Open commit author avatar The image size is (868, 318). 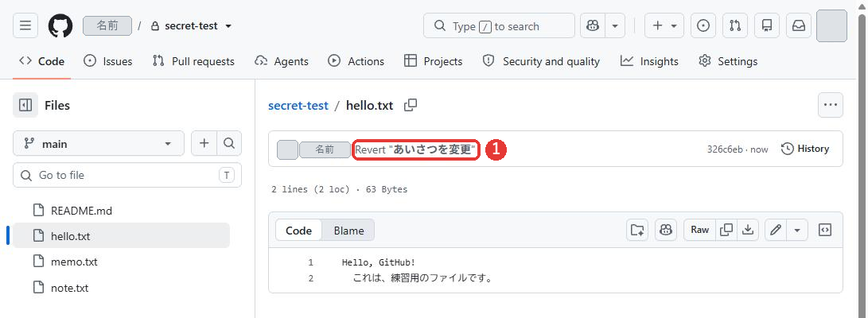tap(287, 150)
